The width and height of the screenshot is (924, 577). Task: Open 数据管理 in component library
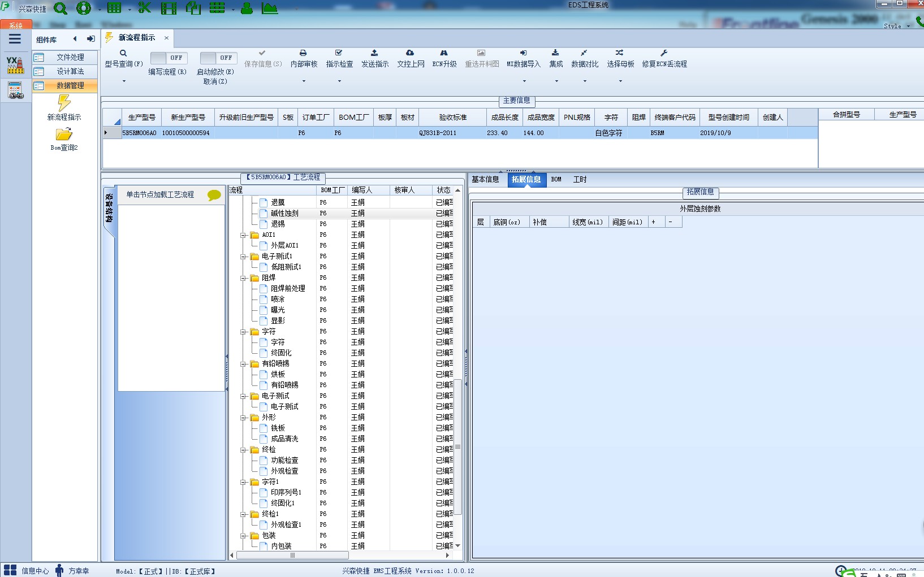click(65, 85)
